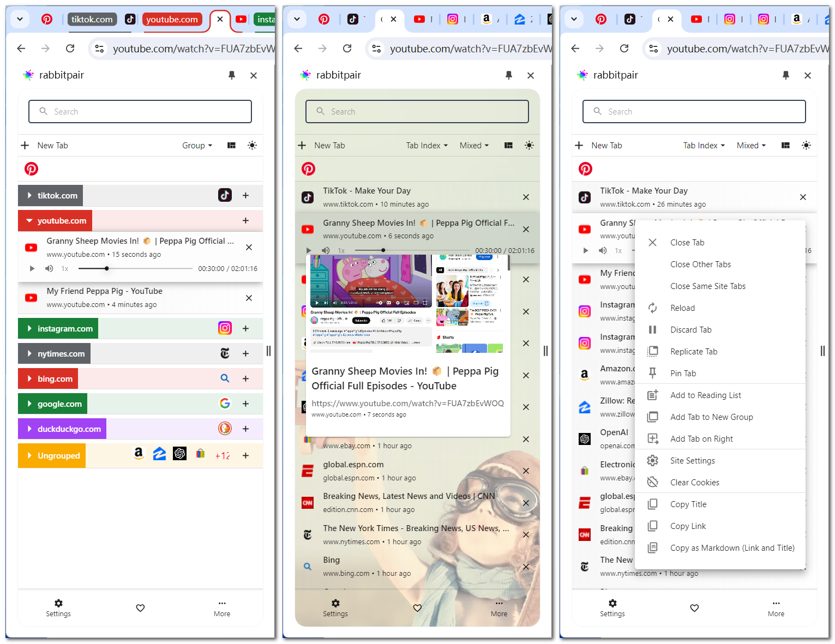Open Settings in left panel footer

point(58,608)
